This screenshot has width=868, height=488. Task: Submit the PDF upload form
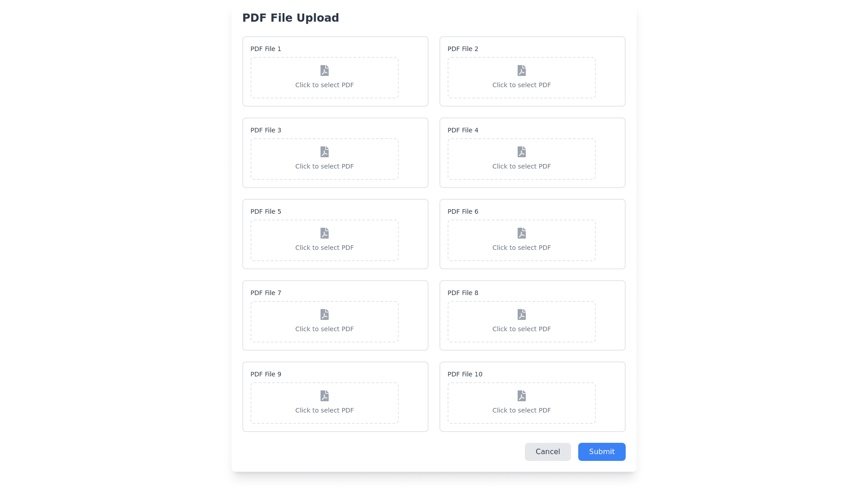[602, 452]
